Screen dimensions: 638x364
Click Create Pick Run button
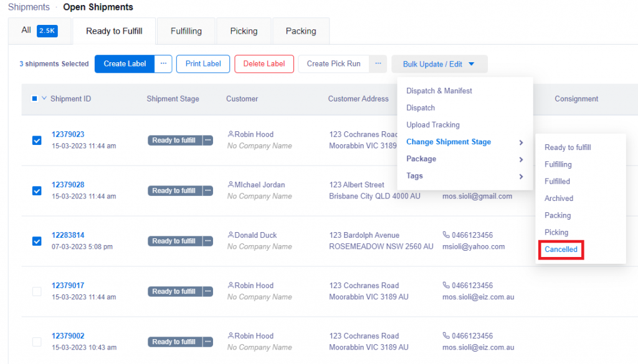[x=334, y=64]
